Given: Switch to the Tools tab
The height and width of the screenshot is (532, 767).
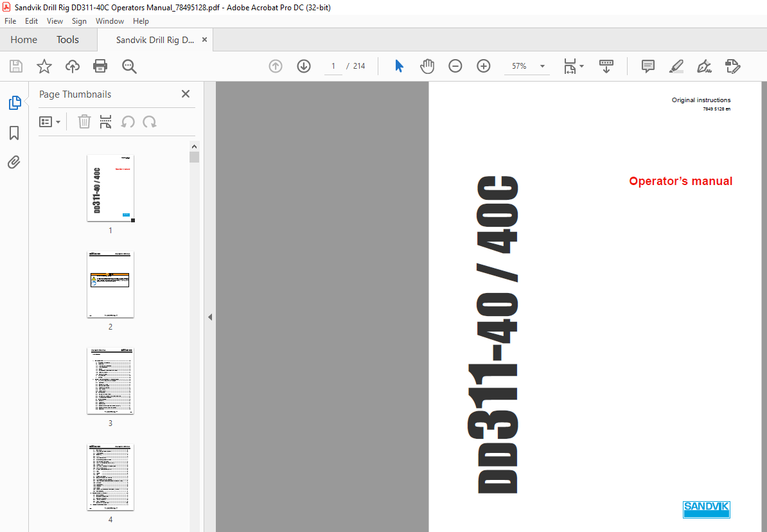Looking at the screenshot, I should point(67,40).
